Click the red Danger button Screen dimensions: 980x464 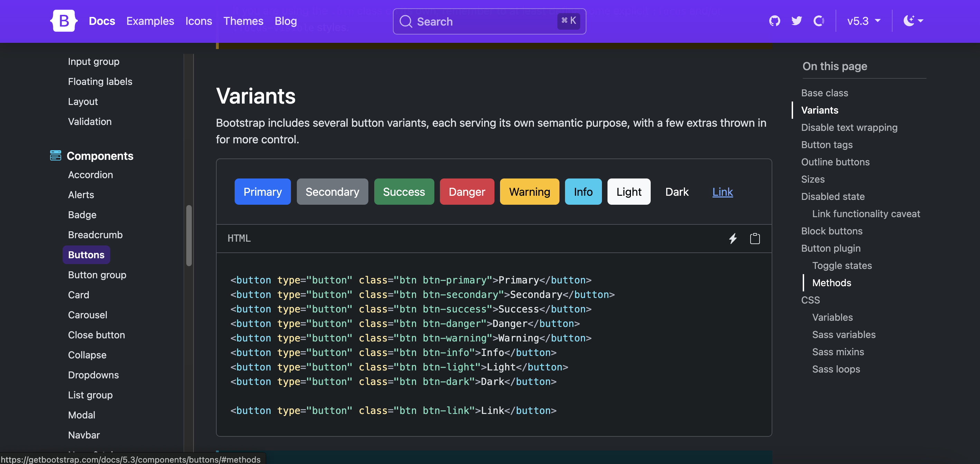[x=467, y=192]
